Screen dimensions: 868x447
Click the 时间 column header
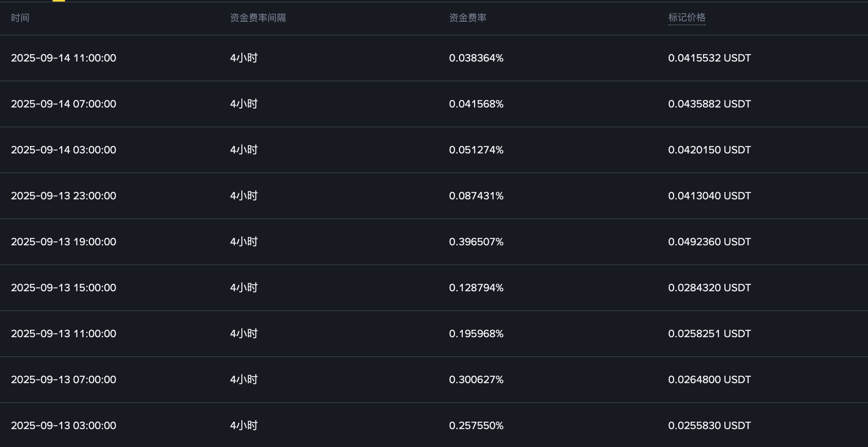click(x=20, y=18)
